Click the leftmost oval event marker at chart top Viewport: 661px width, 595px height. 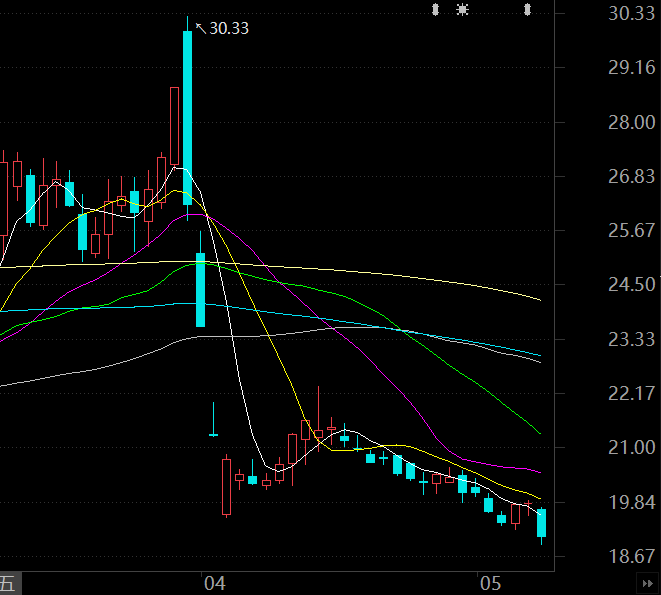coord(435,9)
